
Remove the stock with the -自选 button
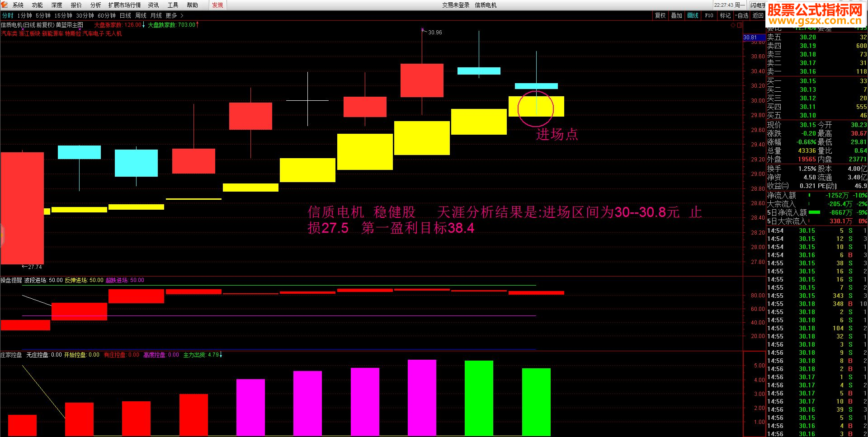[742, 15]
